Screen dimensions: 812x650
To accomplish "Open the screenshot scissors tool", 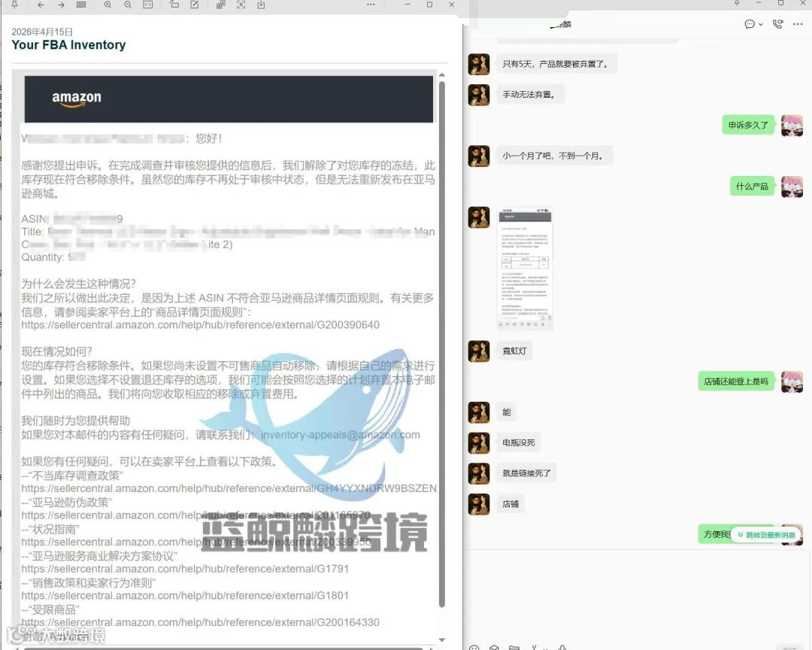I will (535, 648).
